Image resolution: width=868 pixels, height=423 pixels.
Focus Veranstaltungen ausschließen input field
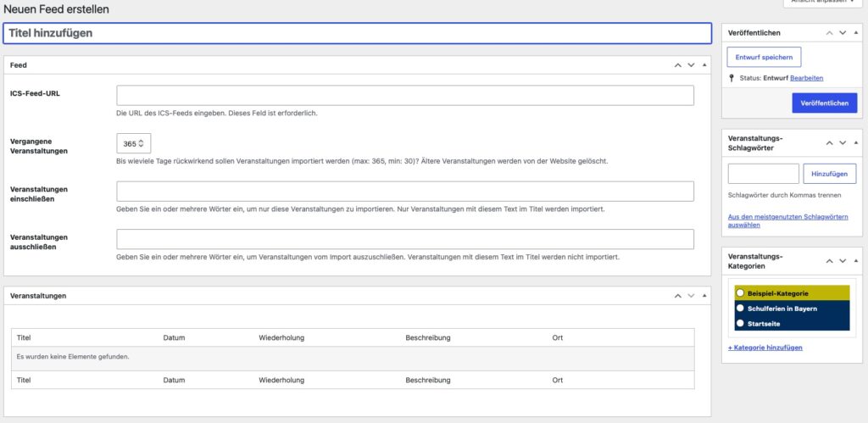point(404,239)
